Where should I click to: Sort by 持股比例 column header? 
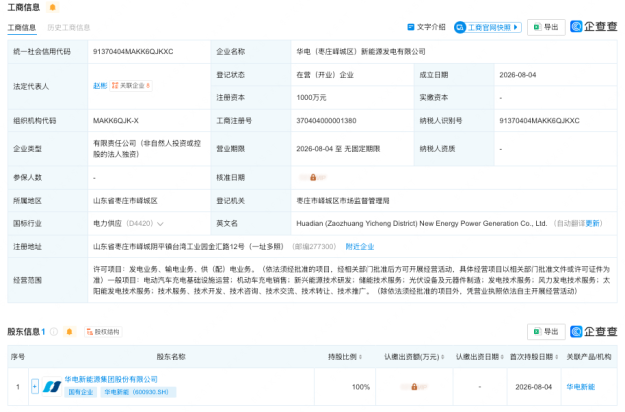pyautogui.click(x=345, y=357)
